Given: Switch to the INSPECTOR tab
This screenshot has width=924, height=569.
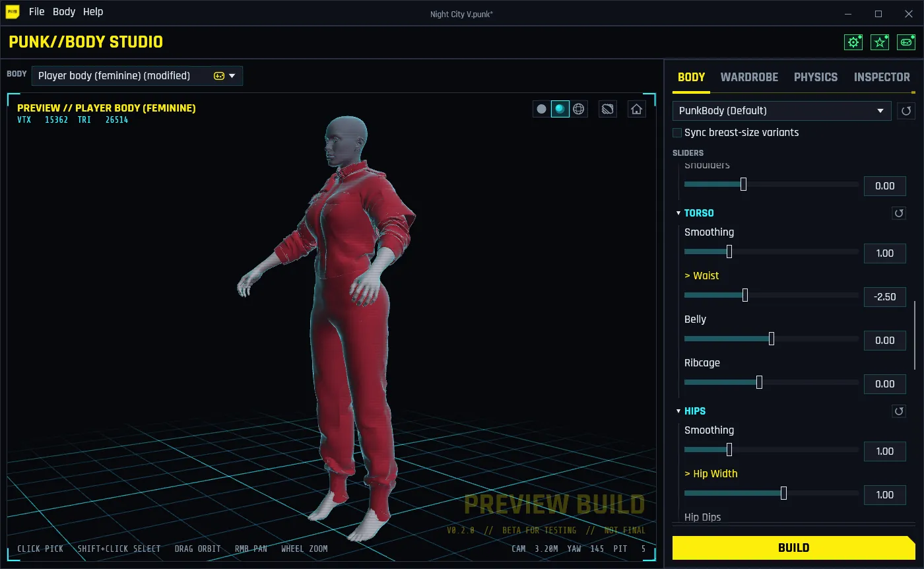Looking at the screenshot, I should [882, 77].
